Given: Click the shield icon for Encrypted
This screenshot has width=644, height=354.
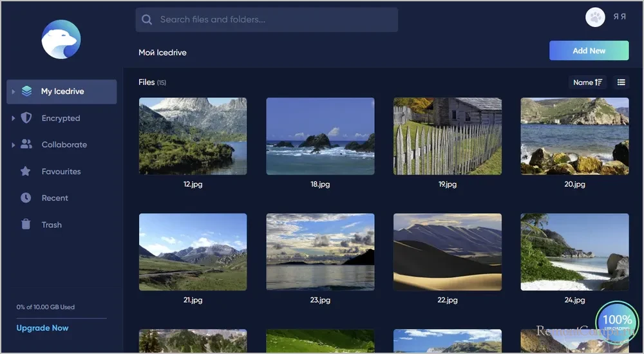Looking at the screenshot, I should (x=26, y=118).
